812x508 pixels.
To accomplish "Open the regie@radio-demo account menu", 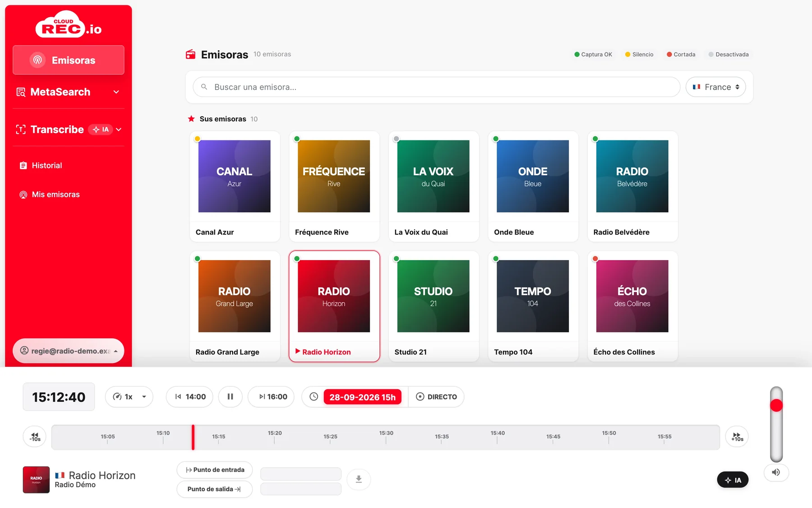I will point(69,351).
